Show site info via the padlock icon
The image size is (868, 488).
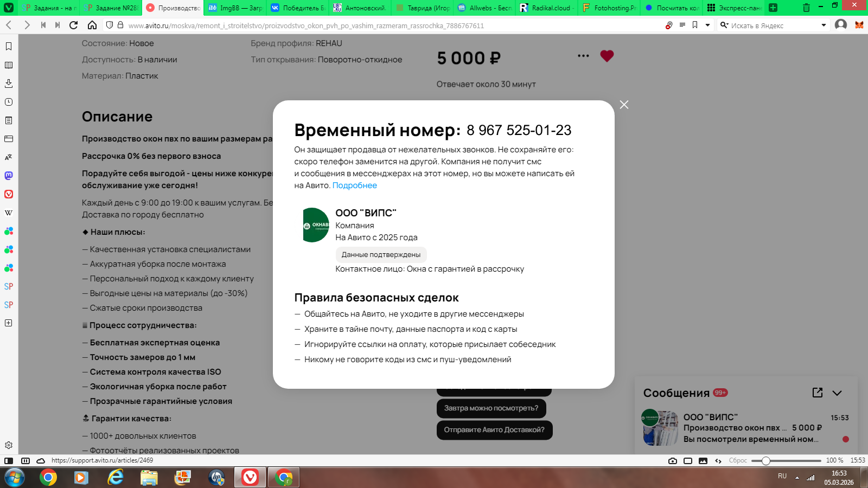point(120,25)
